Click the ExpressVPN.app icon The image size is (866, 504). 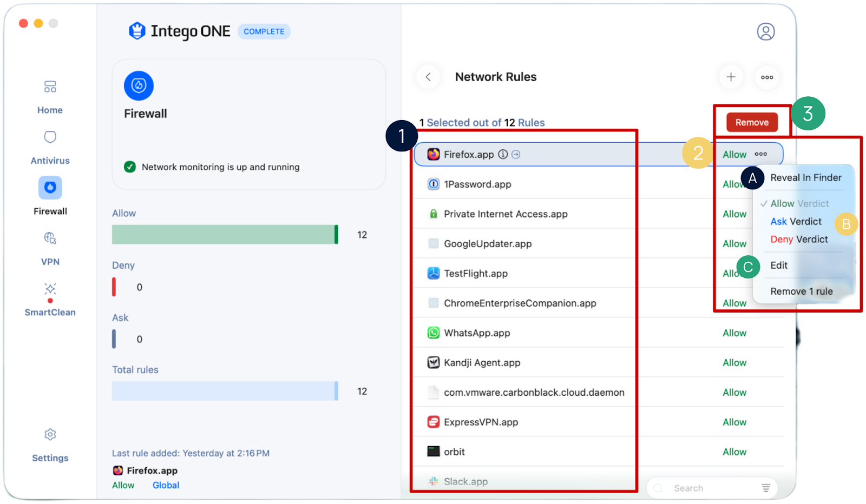(x=434, y=422)
